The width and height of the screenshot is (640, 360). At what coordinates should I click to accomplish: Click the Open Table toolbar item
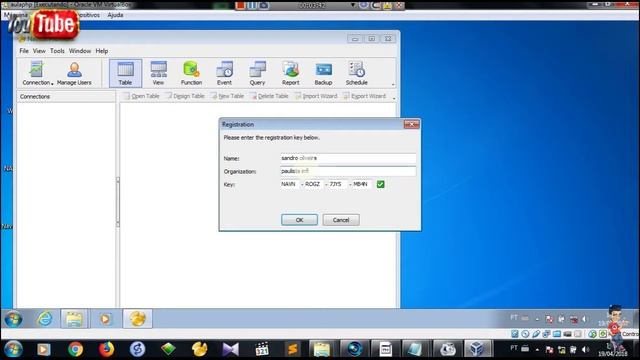coord(141,96)
